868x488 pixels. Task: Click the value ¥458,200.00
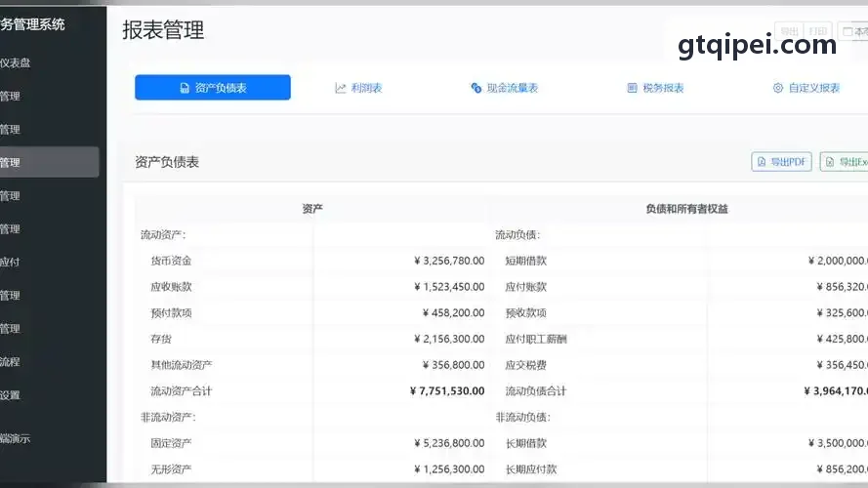point(453,312)
